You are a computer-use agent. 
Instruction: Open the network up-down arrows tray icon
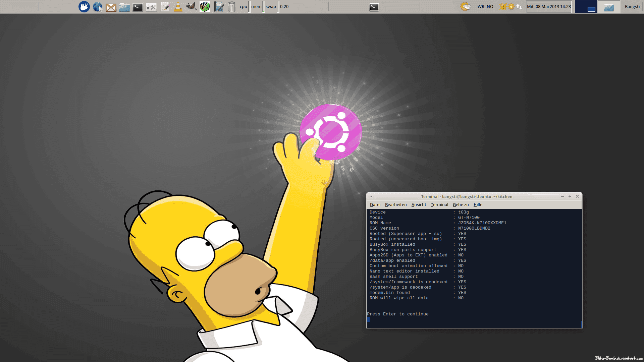click(519, 7)
